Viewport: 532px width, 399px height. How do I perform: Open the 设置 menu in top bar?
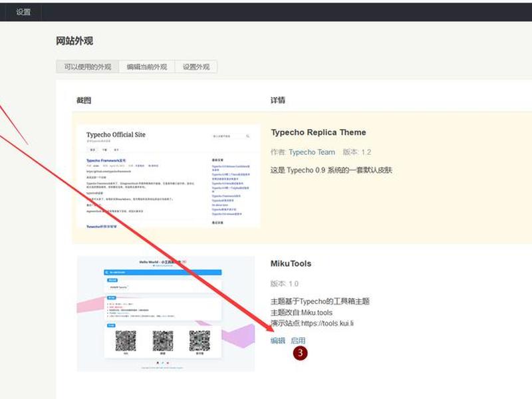coord(23,12)
